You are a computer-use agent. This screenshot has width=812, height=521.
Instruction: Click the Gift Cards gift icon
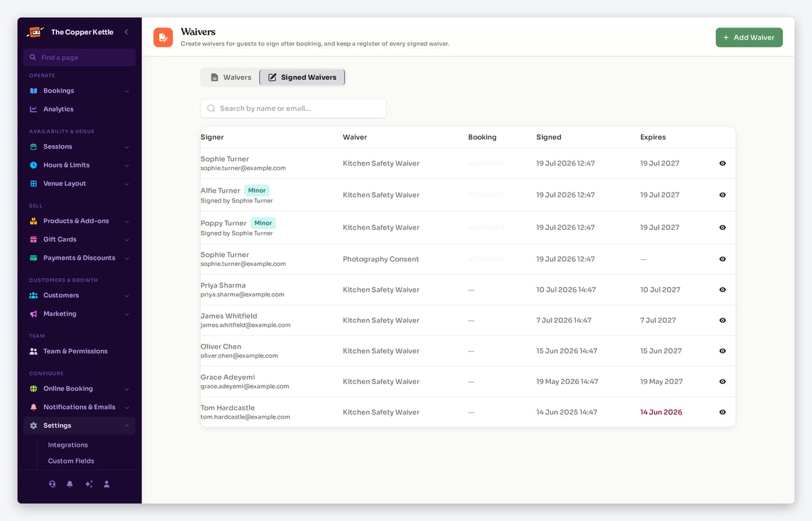click(x=34, y=239)
